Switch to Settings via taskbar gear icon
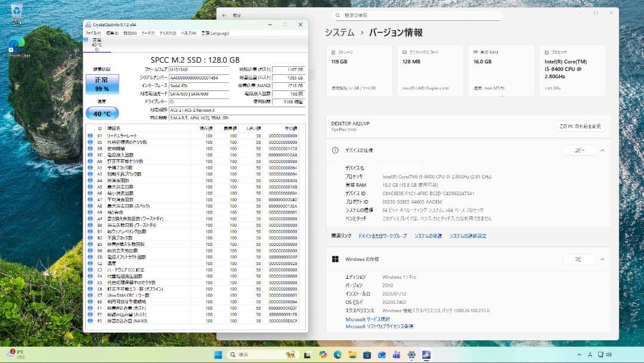644x363 pixels. click(x=411, y=355)
